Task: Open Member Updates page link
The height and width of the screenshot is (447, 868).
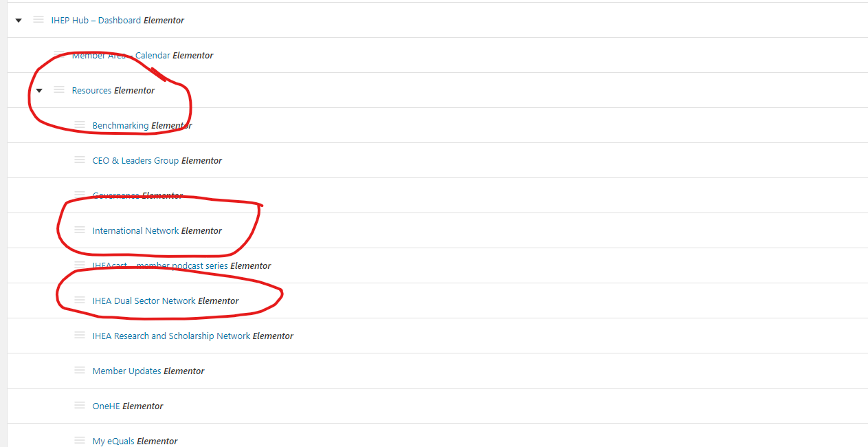Action: [127, 371]
